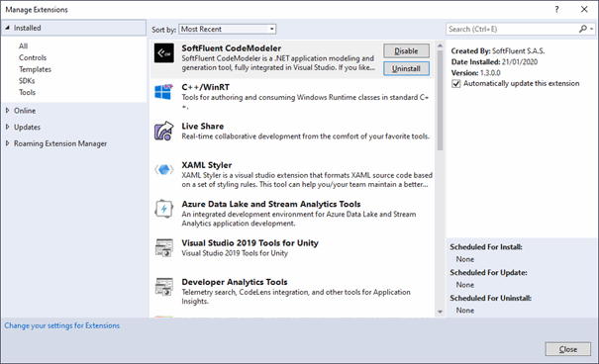Click the scrollbar down arrow
This screenshot has width=599, height=364.
pos(440,313)
